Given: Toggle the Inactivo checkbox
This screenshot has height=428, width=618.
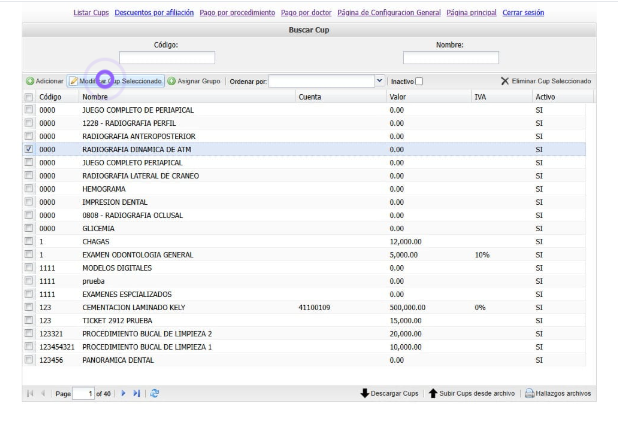Looking at the screenshot, I should click(420, 80).
